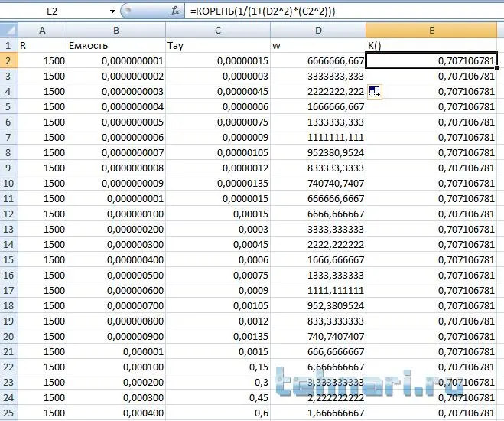Click cell with 3333333,333
The width and height of the screenshot is (504, 421).
[318, 77]
